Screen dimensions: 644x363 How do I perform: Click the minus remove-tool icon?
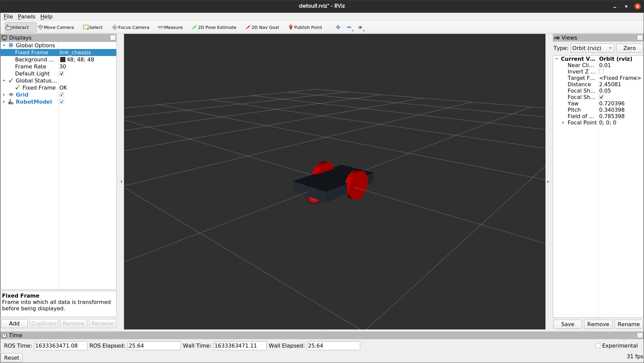(349, 27)
